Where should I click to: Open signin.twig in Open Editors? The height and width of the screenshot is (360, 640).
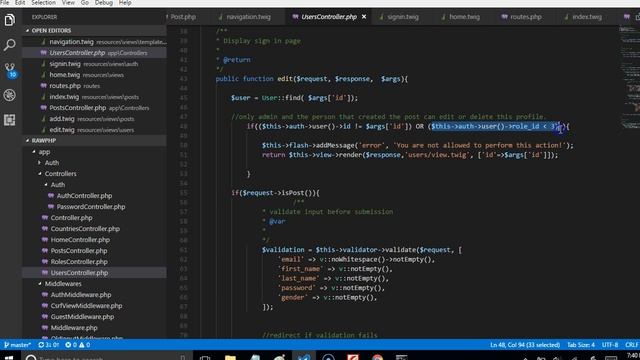pyautogui.click(x=94, y=64)
